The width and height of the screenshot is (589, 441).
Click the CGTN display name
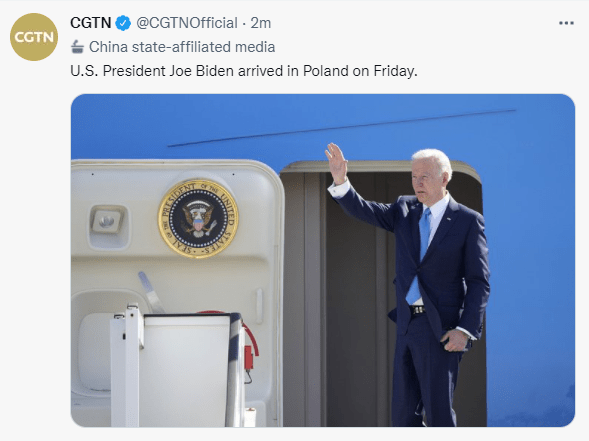(x=91, y=23)
